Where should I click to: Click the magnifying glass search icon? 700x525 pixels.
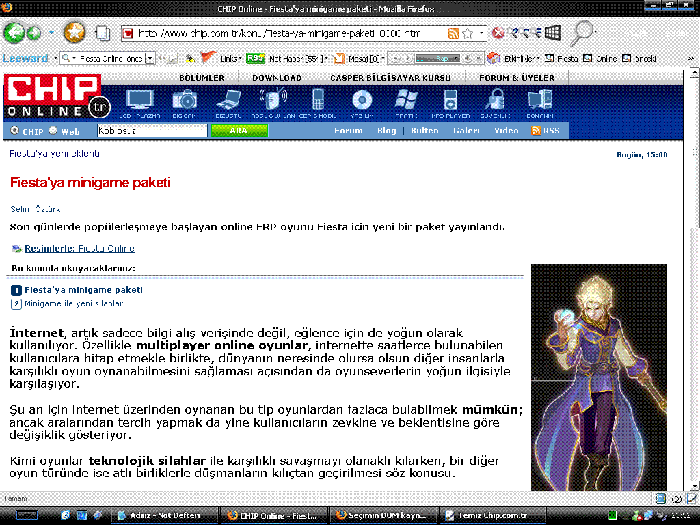tap(582, 32)
